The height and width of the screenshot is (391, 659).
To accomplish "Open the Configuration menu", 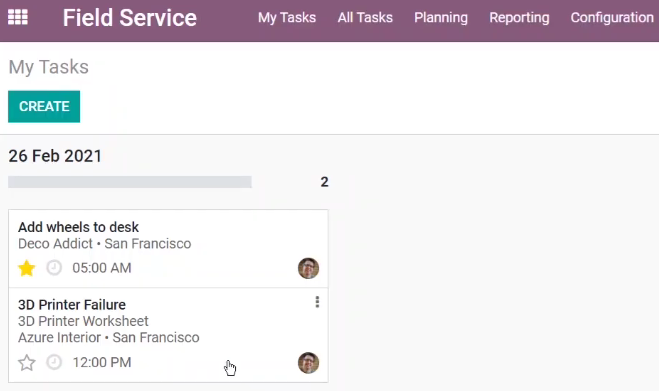I will point(612,18).
